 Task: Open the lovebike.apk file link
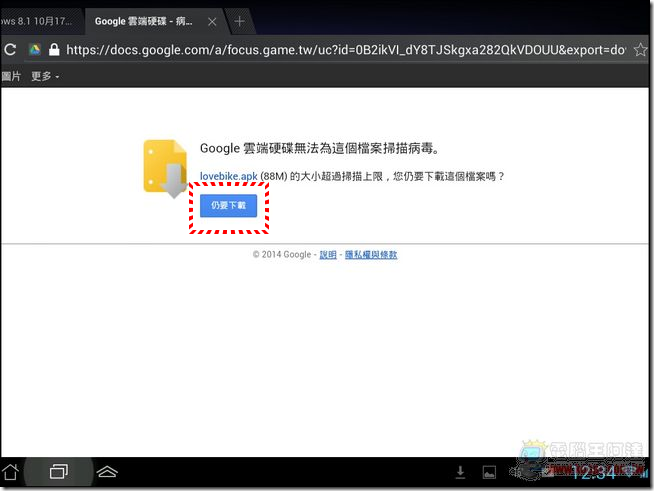tap(229, 176)
